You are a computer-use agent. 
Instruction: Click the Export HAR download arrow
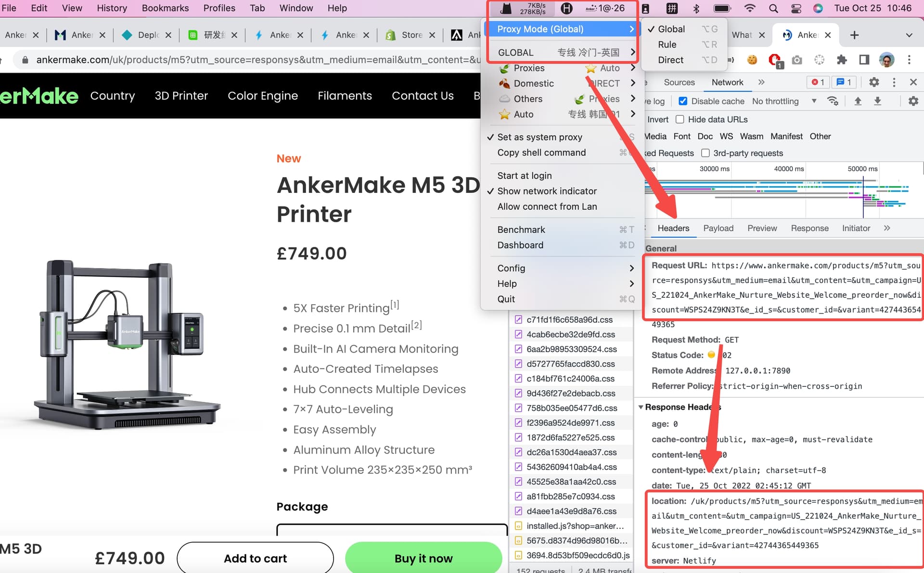tap(877, 101)
